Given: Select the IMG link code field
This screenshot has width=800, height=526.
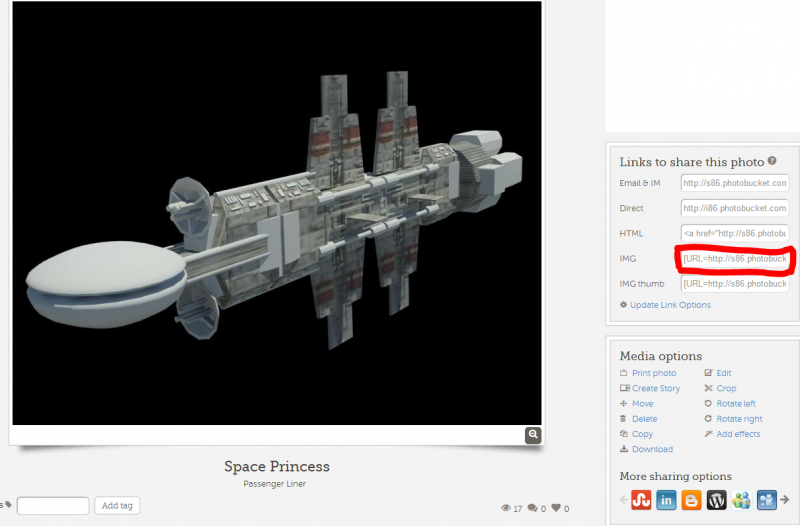Looking at the screenshot, I should pos(735,258).
